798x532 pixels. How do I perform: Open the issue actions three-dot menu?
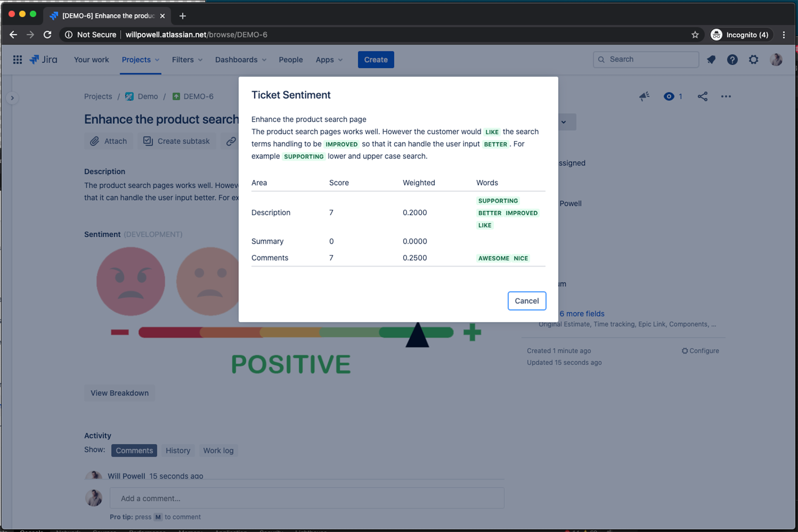pyautogui.click(x=726, y=96)
